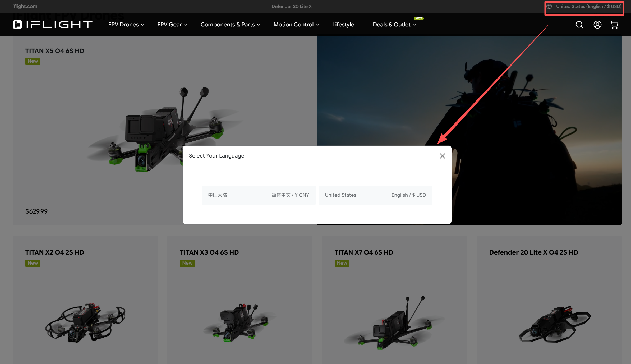Expand the FPV Drones menu
This screenshot has height=364, width=631.
[x=126, y=25]
